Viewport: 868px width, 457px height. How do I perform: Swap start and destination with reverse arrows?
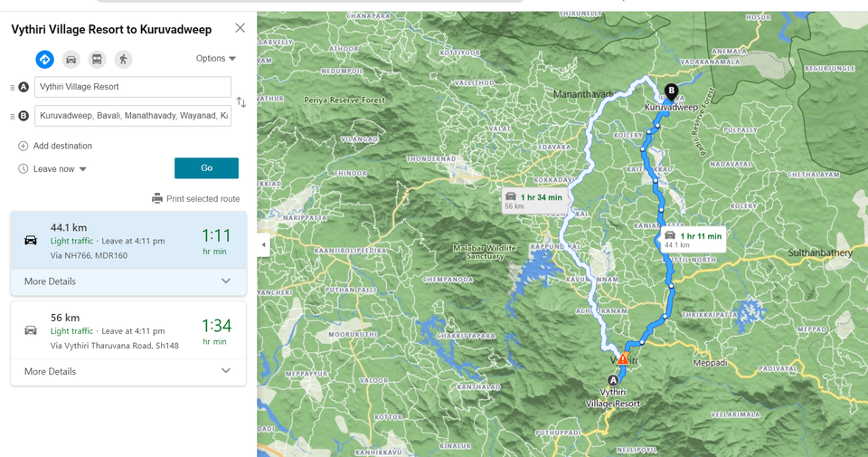[241, 102]
